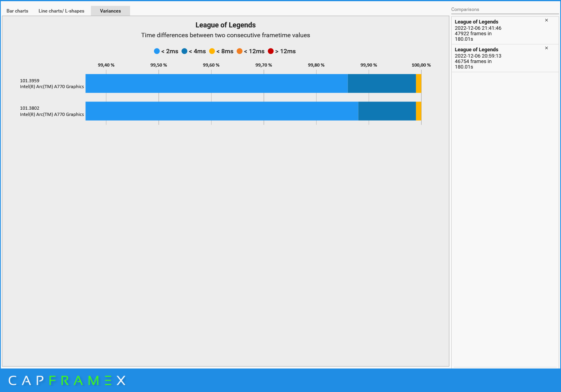Click the 99,50 % axis label
The image size is (561, 392).
click(x=159, y=65)
